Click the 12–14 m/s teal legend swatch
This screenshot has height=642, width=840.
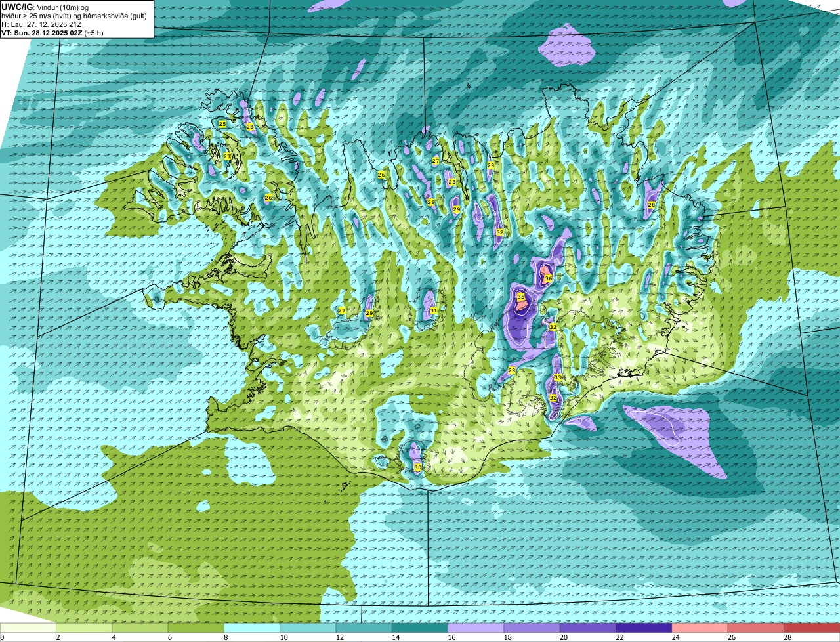364,628
